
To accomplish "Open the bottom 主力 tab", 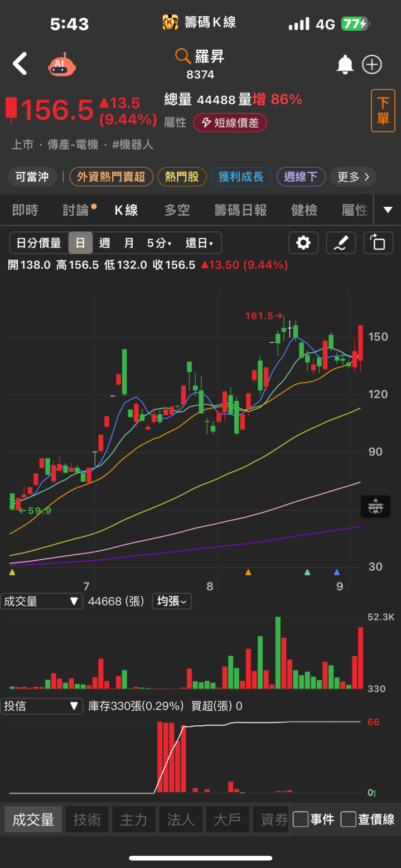I will click(x=134, y=819).
